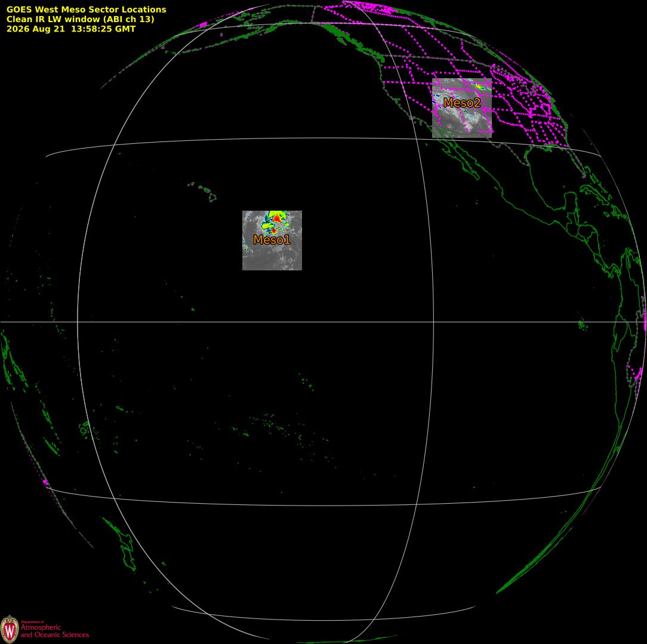Click the Atmospheric and Oceanic Sciences text

pos(54,631)
